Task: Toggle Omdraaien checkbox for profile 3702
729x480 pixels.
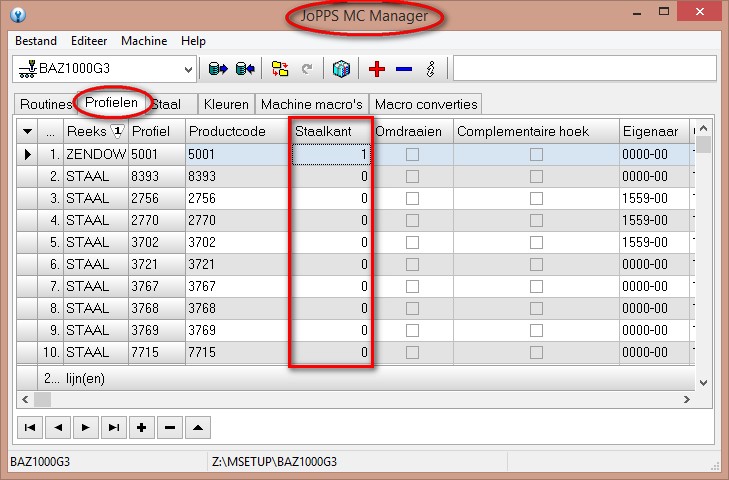Action: 412,242
